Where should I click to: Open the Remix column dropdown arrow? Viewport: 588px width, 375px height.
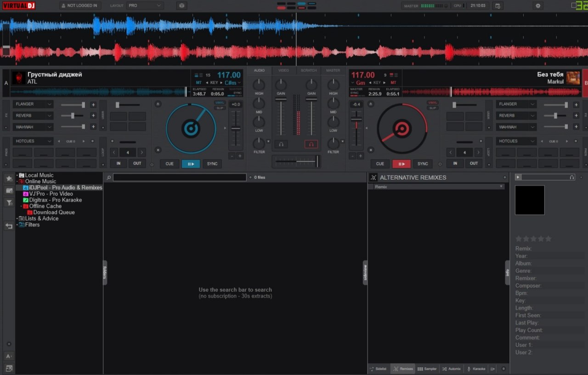(x=501, y=187)
